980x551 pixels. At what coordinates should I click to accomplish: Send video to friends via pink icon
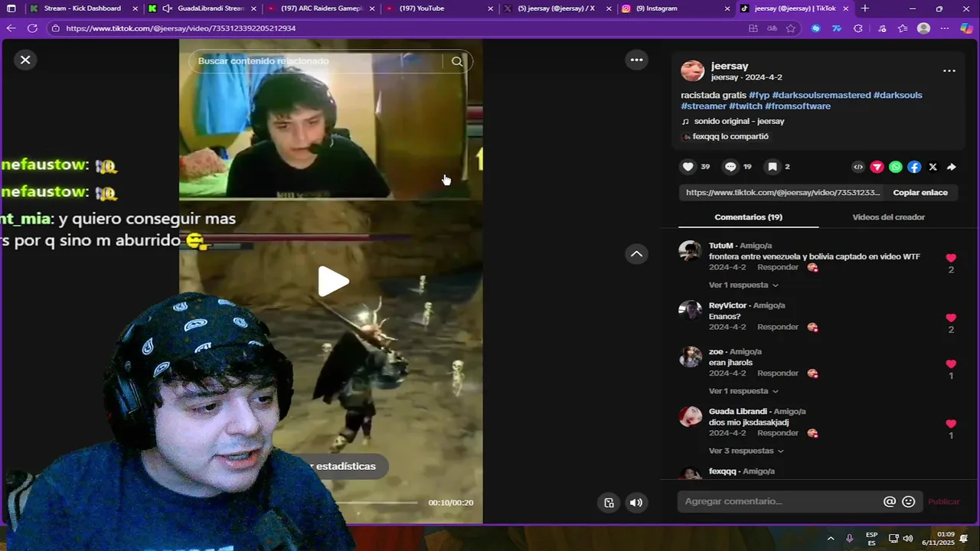click(x=877, y=167)
